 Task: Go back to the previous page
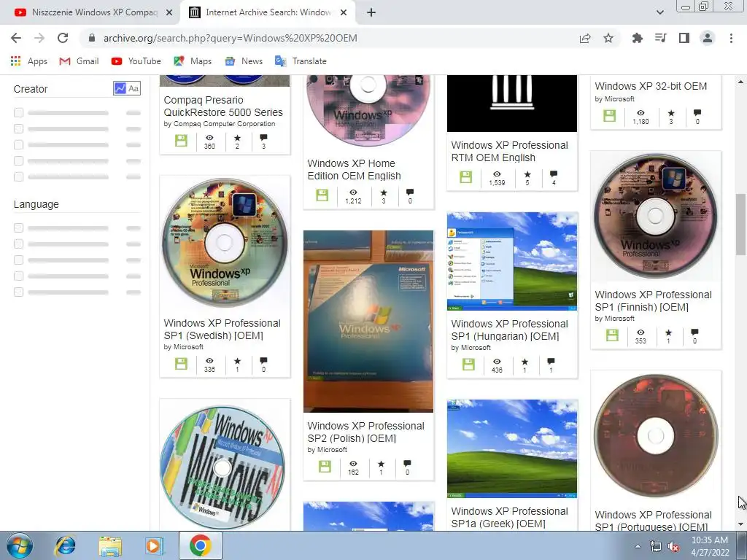(16, 38)
